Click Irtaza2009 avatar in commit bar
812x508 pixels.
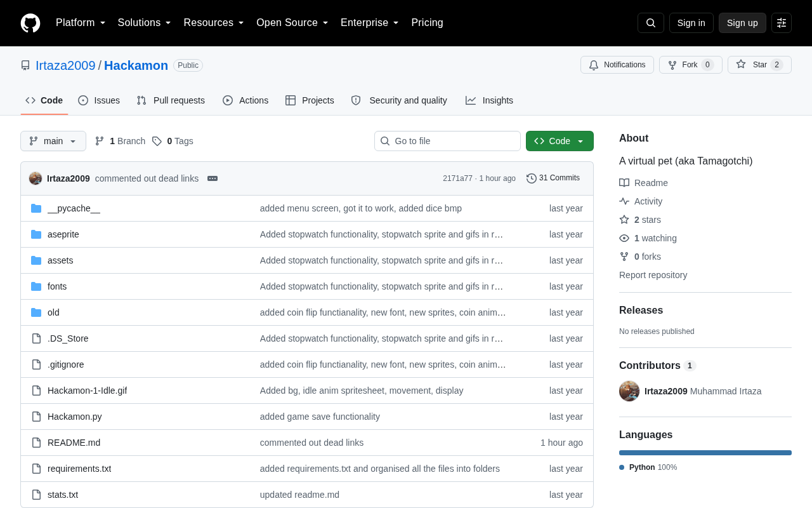click(x=36, y=178)
